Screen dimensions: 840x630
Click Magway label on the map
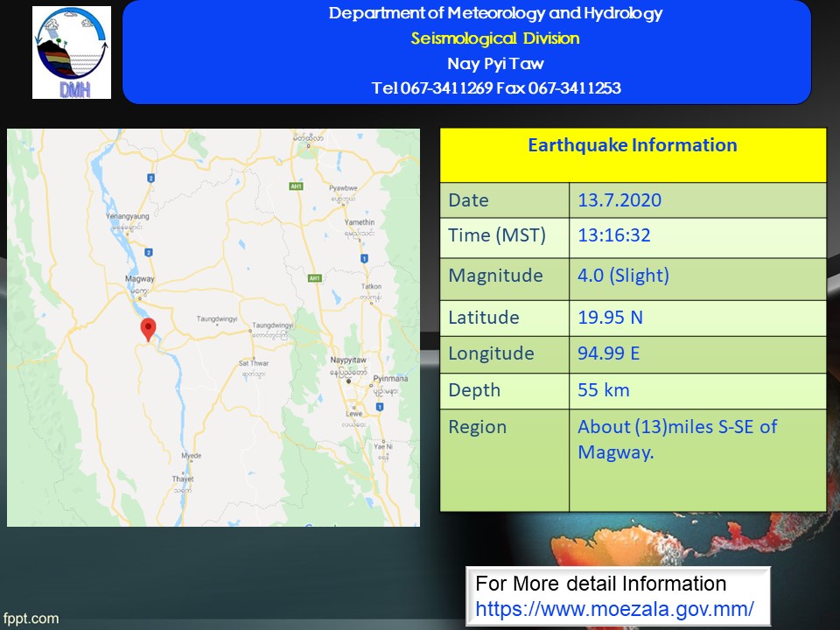(x=139, y=278)
